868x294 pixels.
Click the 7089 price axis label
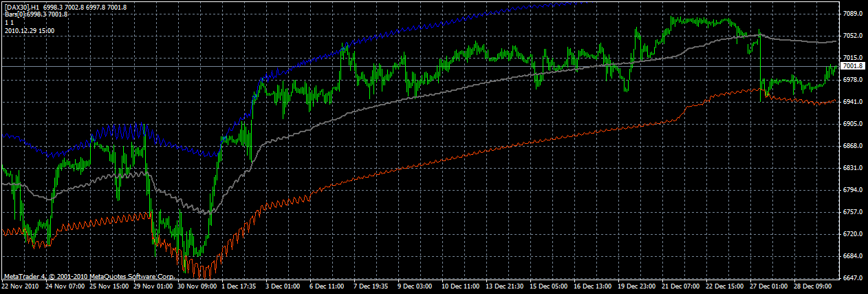click(852, 14)
